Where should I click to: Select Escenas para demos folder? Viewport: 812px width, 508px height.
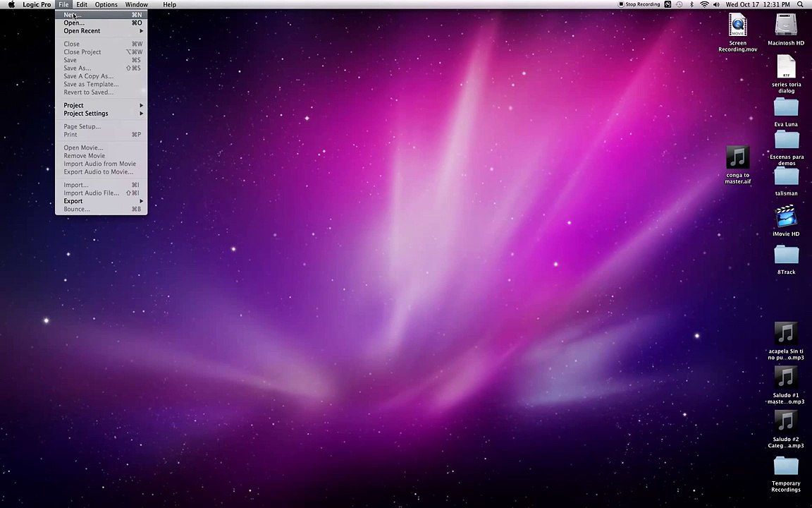click(787, 147)
